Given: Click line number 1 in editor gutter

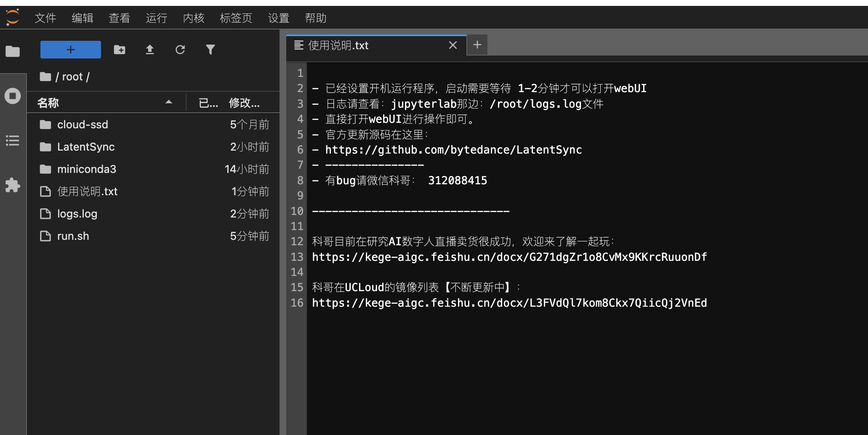Looking at the screenshot, I should point(300,73).
